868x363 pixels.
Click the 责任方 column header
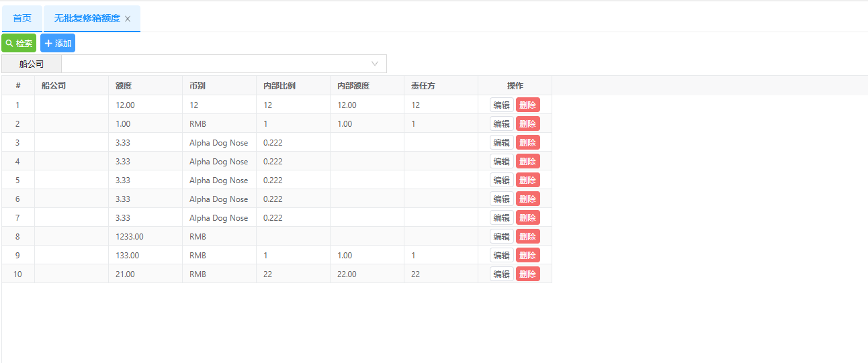click(x=423, y=86)
